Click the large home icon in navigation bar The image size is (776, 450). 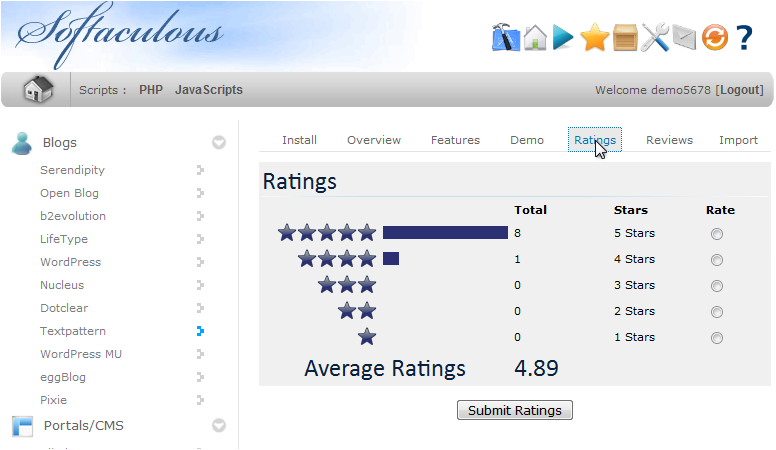(x=38, y=90)
